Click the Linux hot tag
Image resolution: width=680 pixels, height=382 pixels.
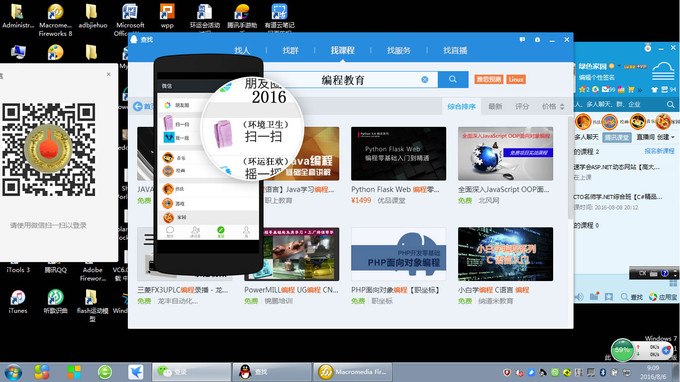[x=516, y=79]
